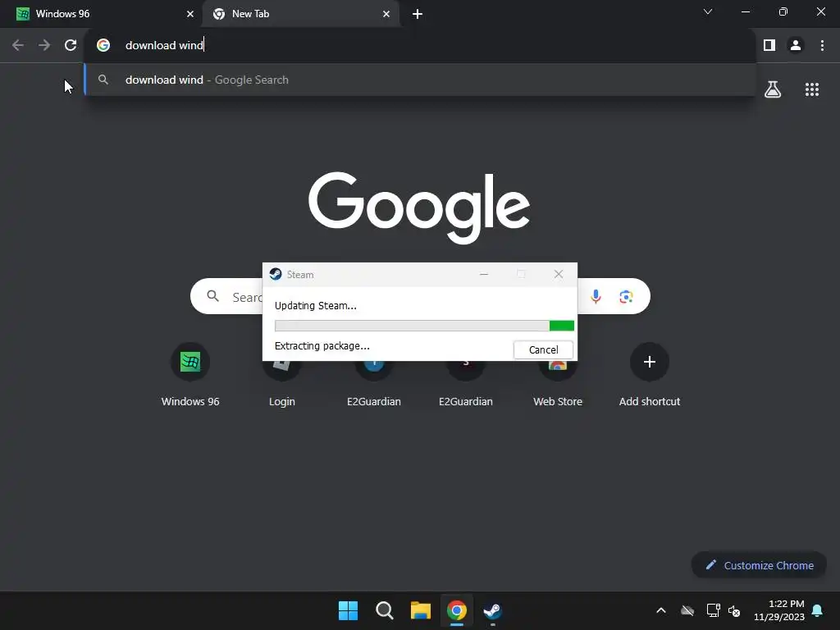Open the notification bell icon

817,610
